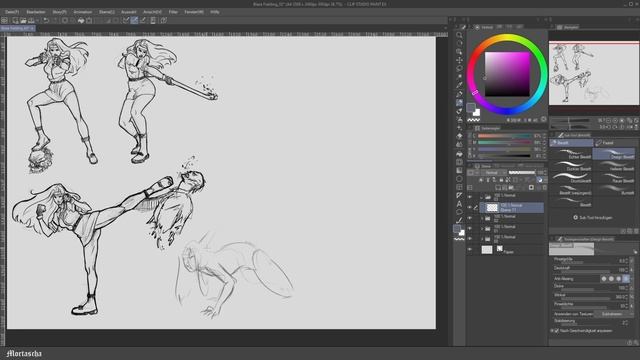This screenshot has height=360, width=640.
Task: Select the Auto Select wand tool
Action: [x=459, y=77]
